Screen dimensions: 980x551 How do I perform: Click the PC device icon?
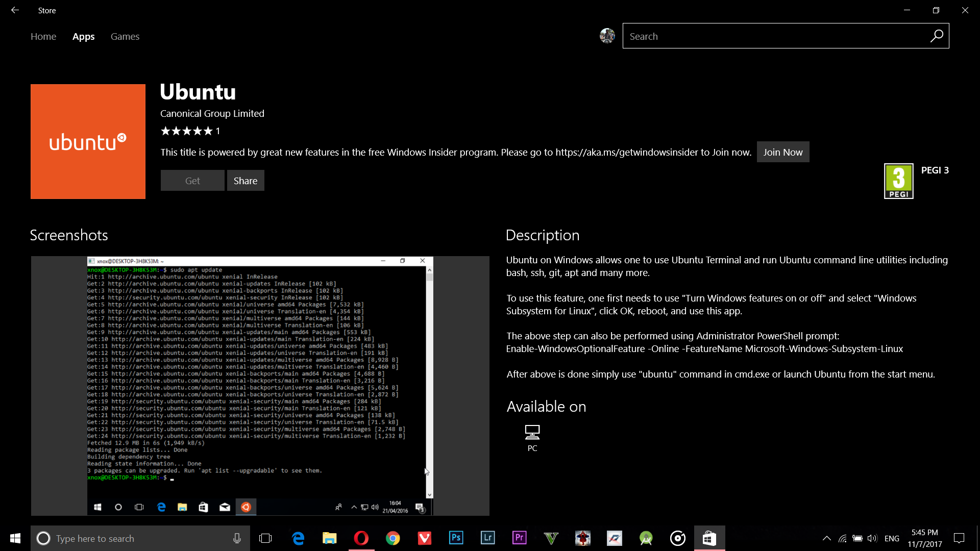click(532, 433)
